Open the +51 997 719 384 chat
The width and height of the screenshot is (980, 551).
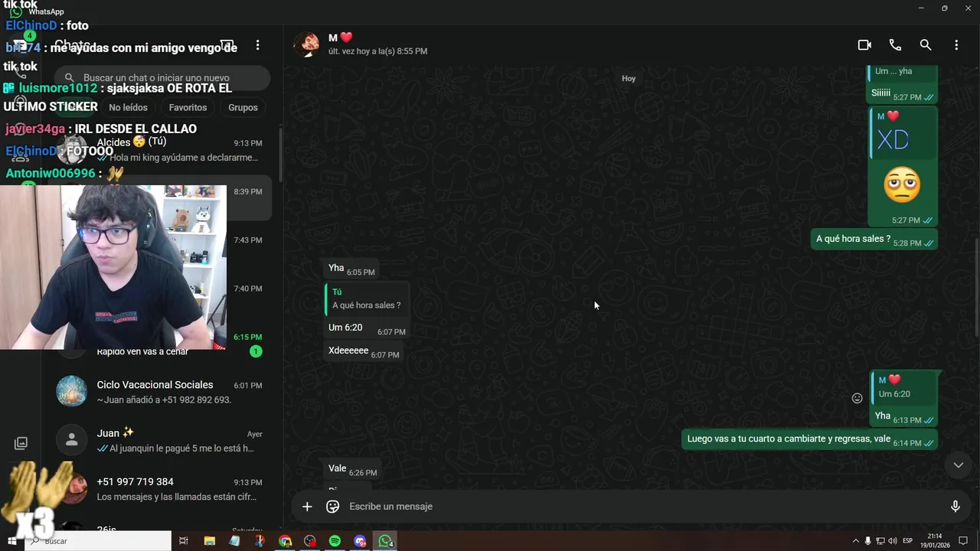161,489
